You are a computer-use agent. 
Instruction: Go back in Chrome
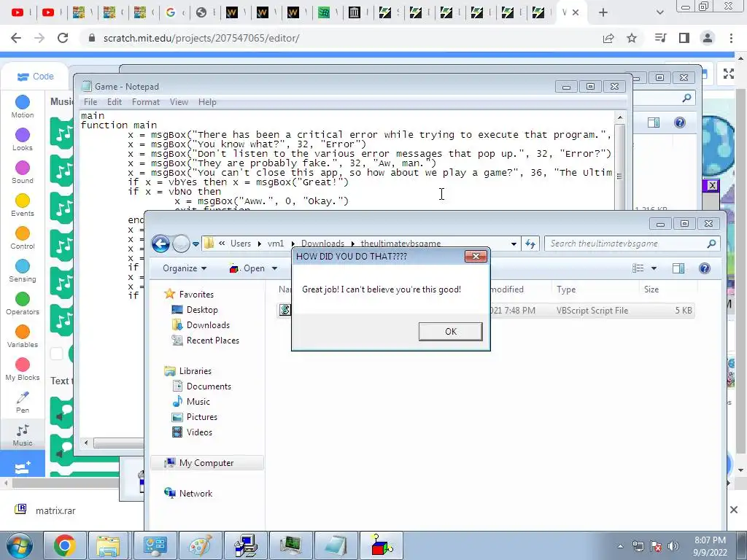(x=16, y=38)
